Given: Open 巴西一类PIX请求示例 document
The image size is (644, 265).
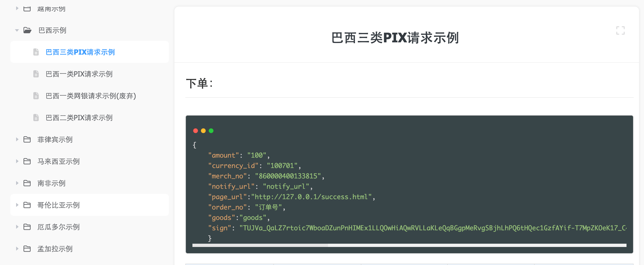Looking at the screenshot, I should (79, 74).
